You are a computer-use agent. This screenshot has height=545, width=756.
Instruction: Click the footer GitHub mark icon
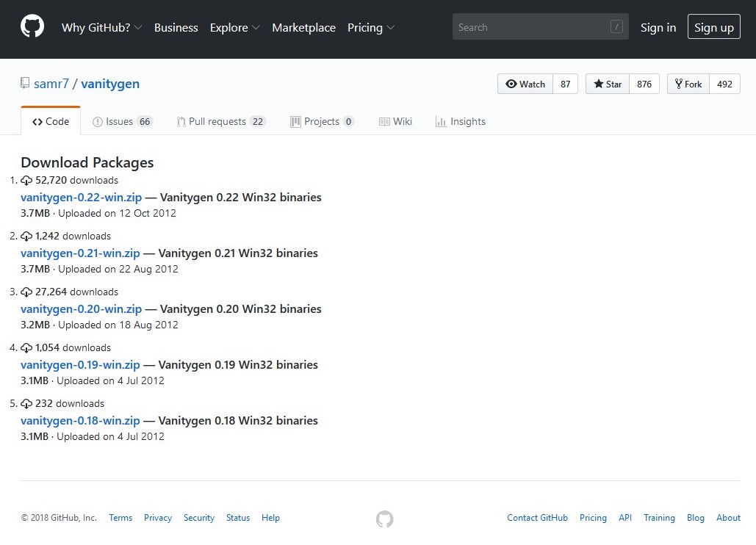(384, 519)
